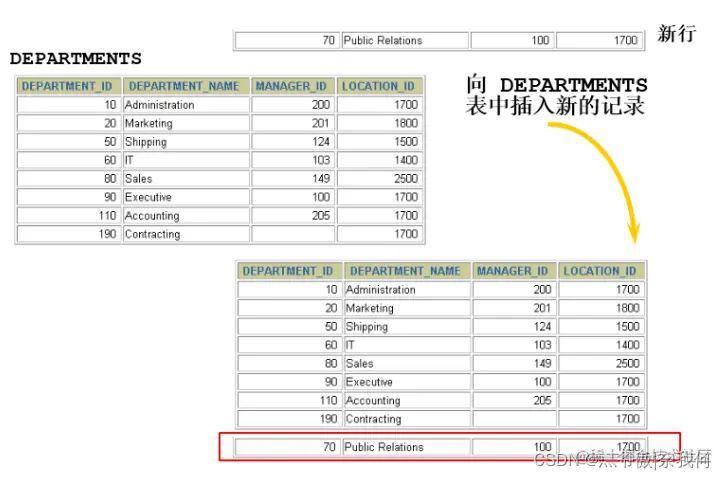The height and width of the screenshot is (480, 727).
Task: Click 100 in the red-outlined inserted row
Action: (x=542, y=448)
